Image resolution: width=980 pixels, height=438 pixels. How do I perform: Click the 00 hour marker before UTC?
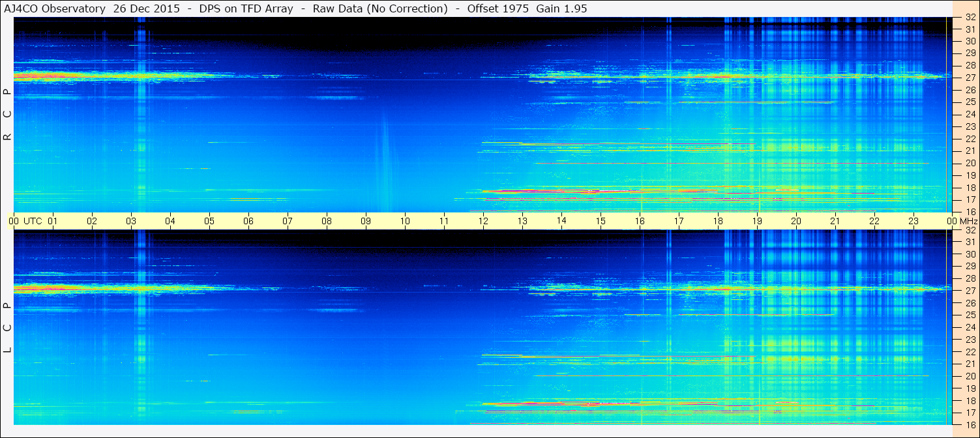14,221
